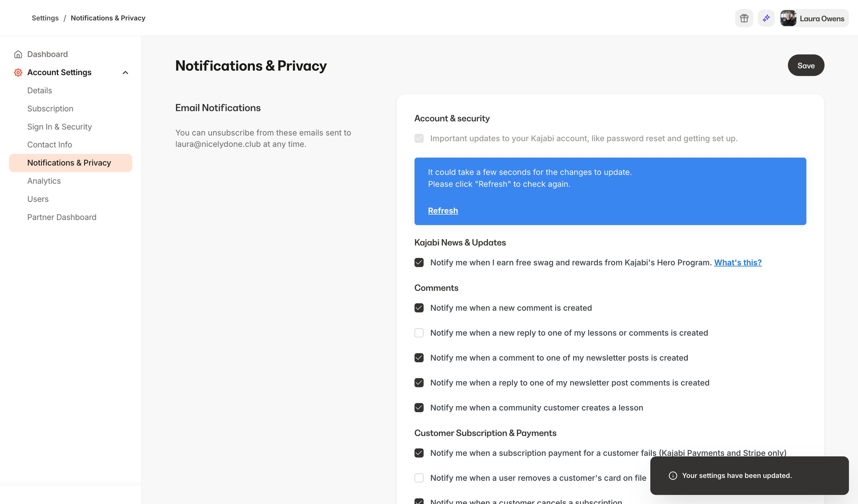
Task: Uncheck community customer creates lesson notification
Action: click(419, 408)
